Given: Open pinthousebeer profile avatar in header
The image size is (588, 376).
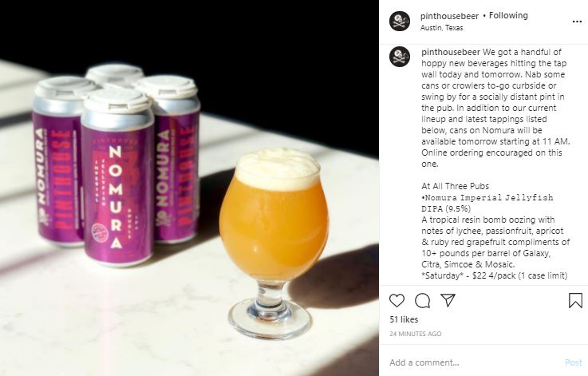Looking at the screenshot, I should click(x=400, y=21).
